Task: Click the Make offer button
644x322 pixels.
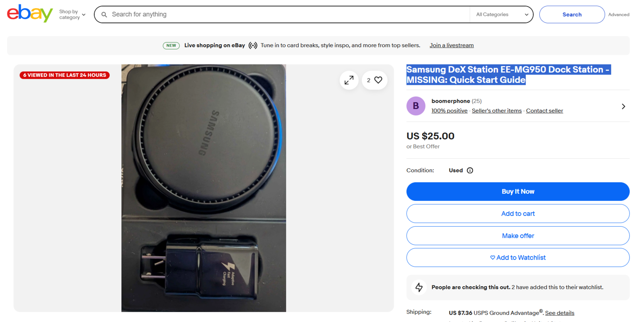Action: (x=518, y=235)
